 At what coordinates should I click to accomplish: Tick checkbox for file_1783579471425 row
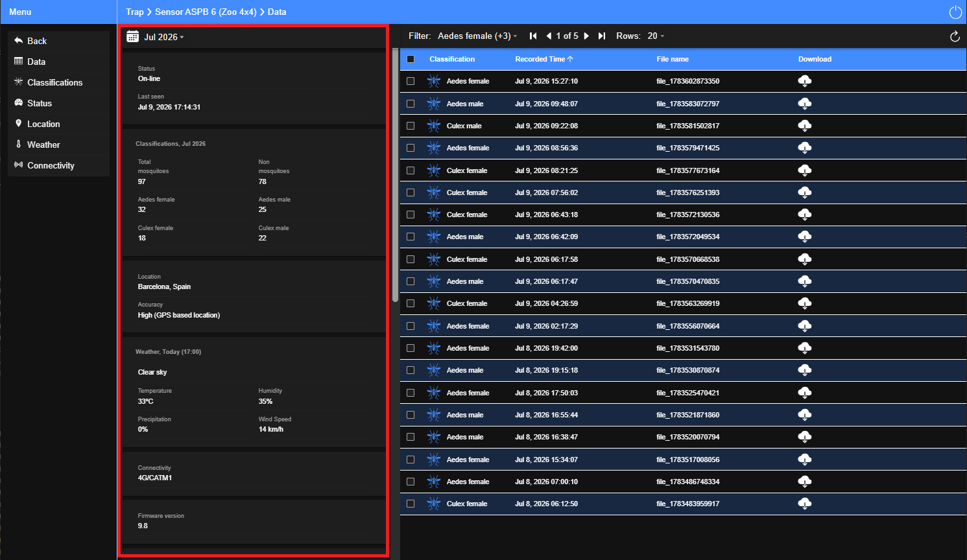[x=411, y=148]
